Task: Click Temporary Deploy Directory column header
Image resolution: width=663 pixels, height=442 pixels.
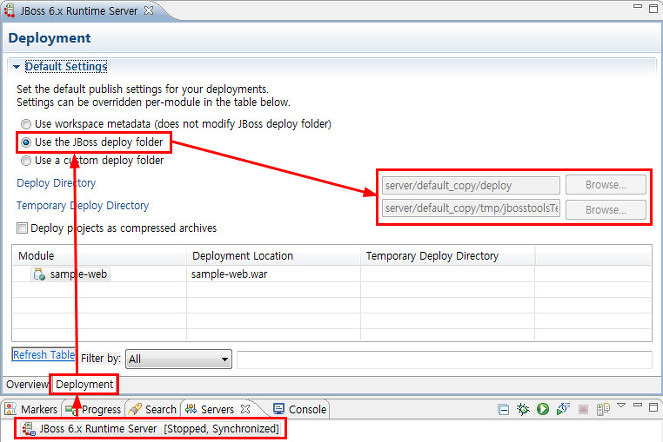Action: 448,256
